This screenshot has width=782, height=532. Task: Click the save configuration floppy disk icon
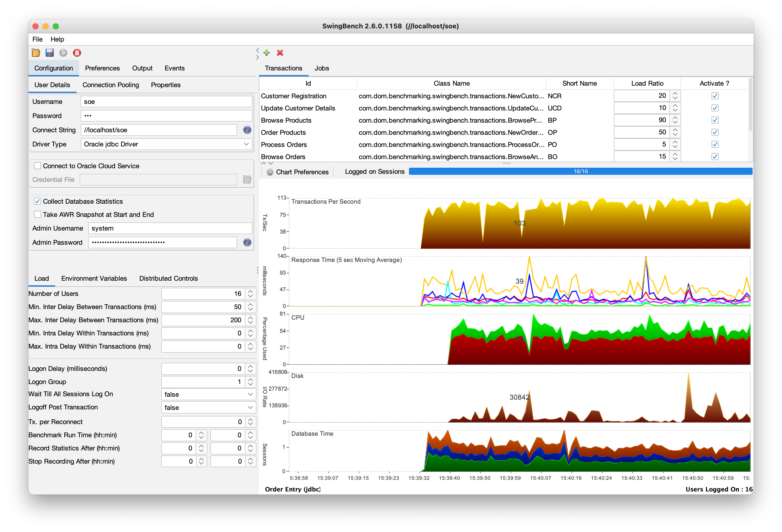point(49,53)
